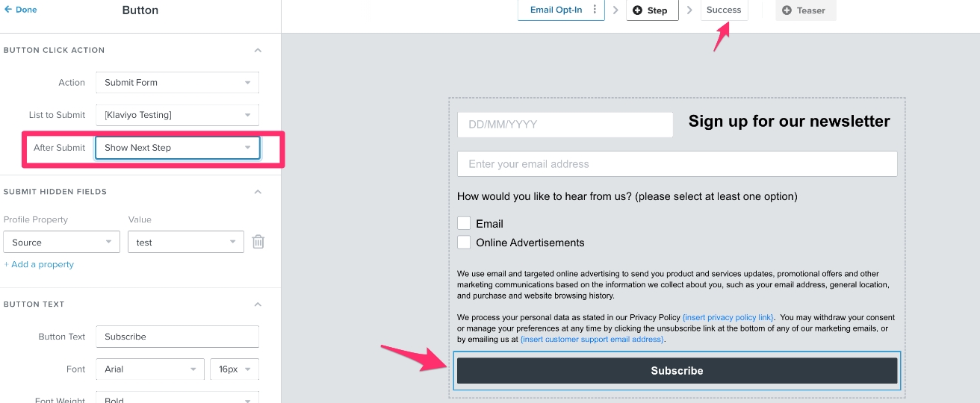Click plus icon on Teaser step
The image size is (980, 403).
(787, 10)
